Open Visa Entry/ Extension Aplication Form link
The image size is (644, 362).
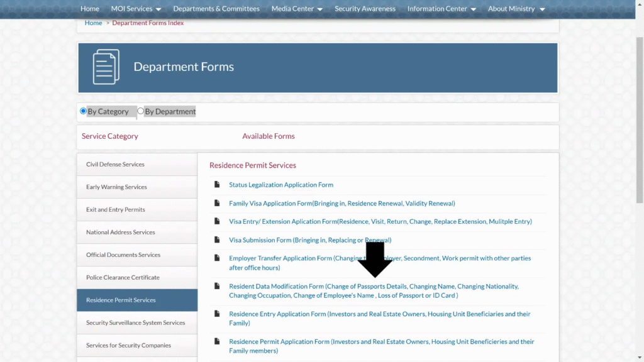[380, 221]
